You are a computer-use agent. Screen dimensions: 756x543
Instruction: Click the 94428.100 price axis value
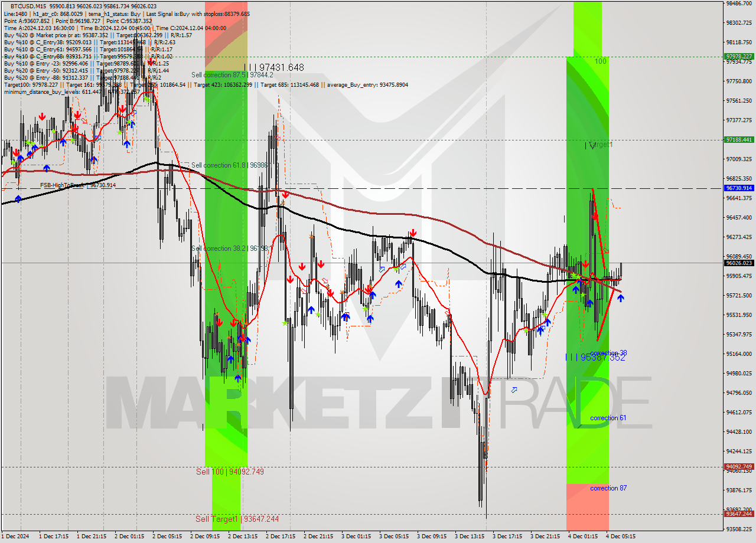pyautogui.click(x=739, y=432)
